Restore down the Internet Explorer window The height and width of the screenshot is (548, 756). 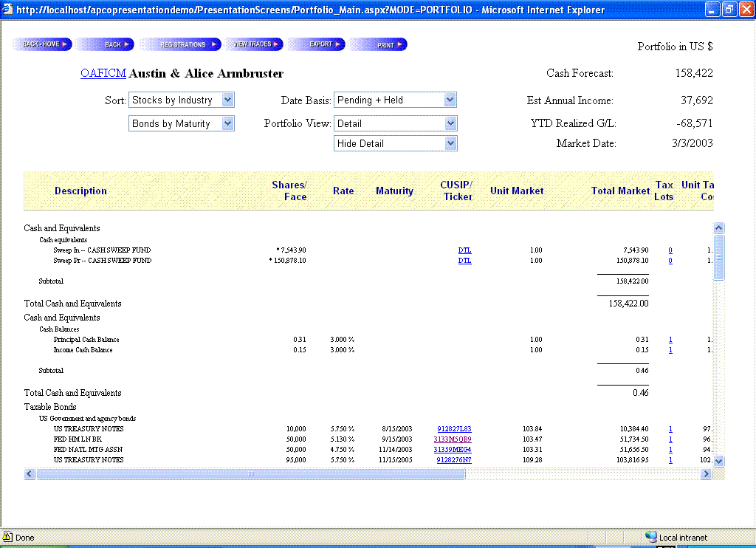(729, 9)
